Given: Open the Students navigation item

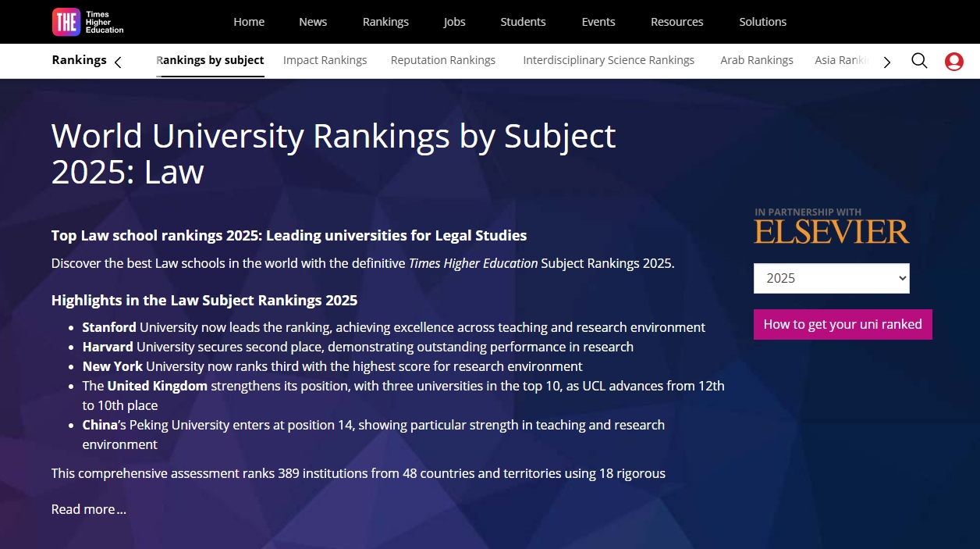Looking at the screenshot, I should (x=523, y=22).
